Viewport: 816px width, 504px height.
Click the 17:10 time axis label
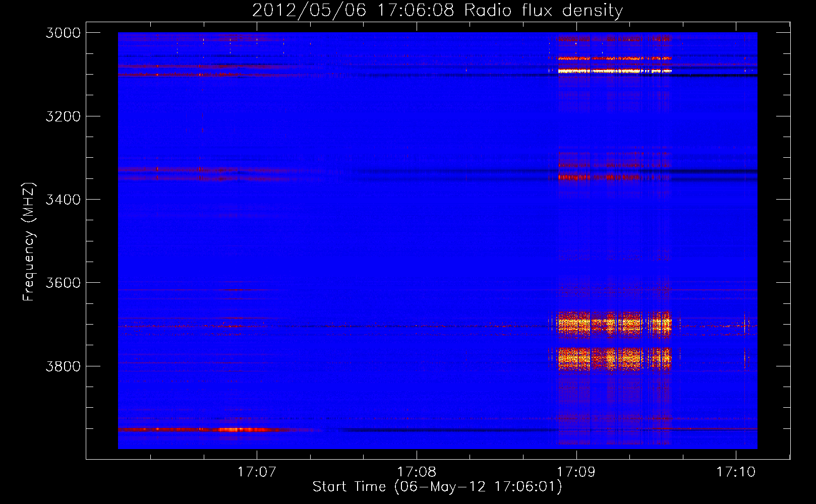point(736,472)
